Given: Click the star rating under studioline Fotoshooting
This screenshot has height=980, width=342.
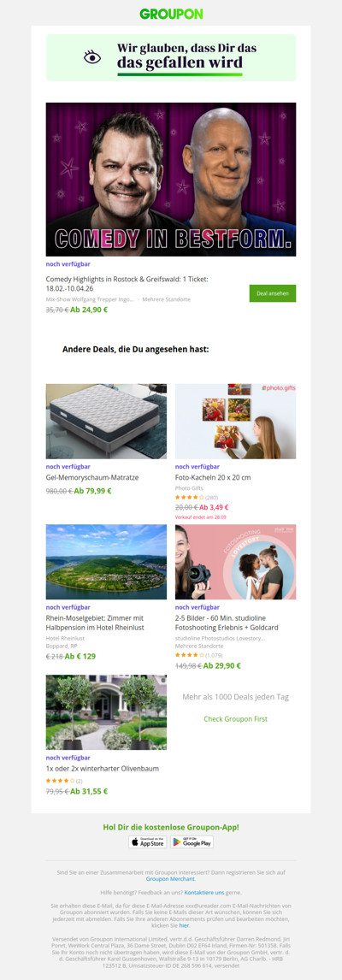Looking at the screenshot, I should [x=190, y=655].
